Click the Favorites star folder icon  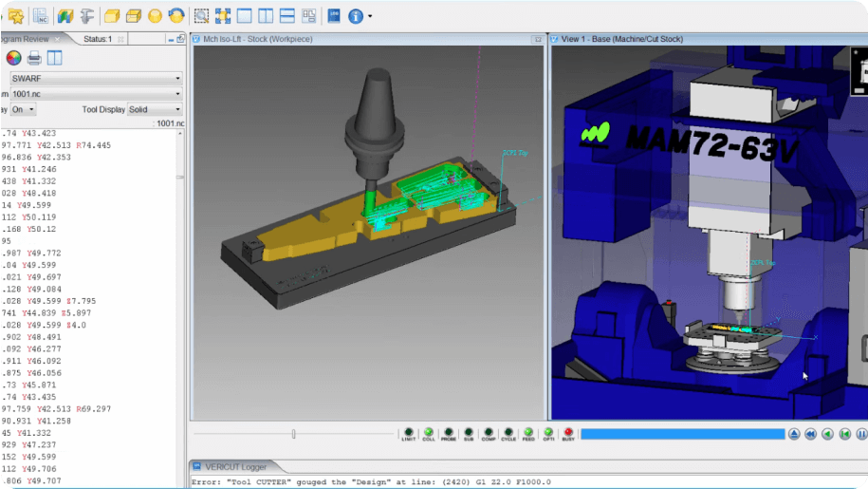pyautogui.click(x=15, y=15)
